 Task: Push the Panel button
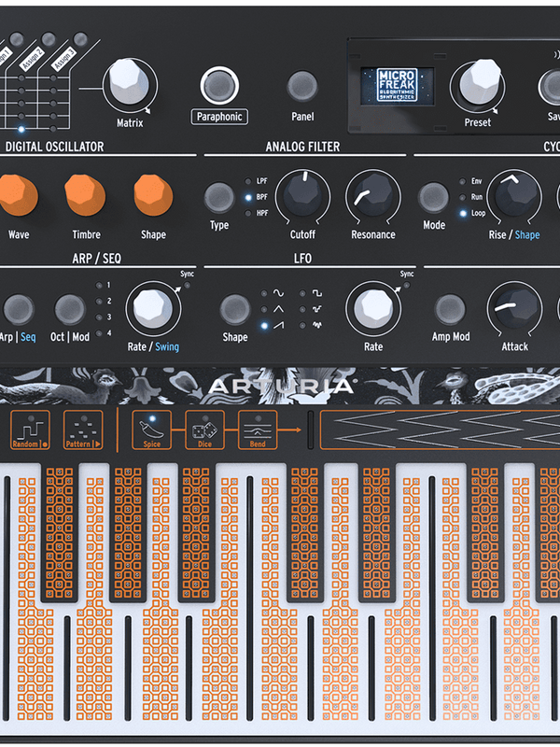(301, 86)
